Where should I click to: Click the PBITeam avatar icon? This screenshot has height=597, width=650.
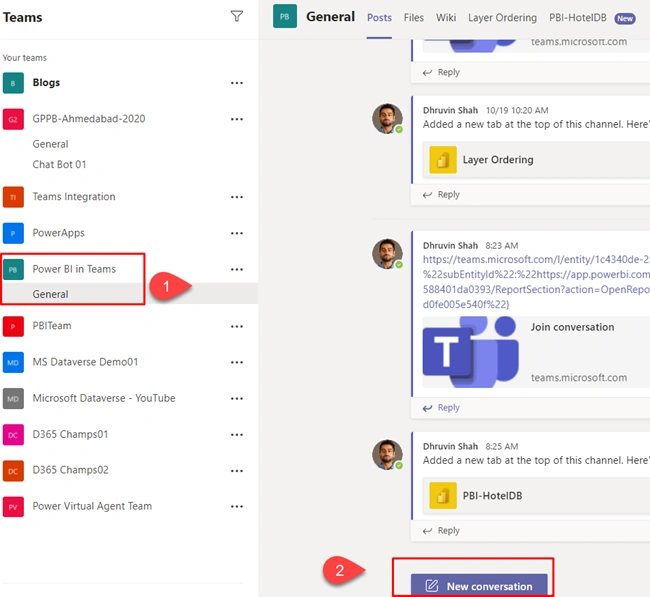pos(13,326)
